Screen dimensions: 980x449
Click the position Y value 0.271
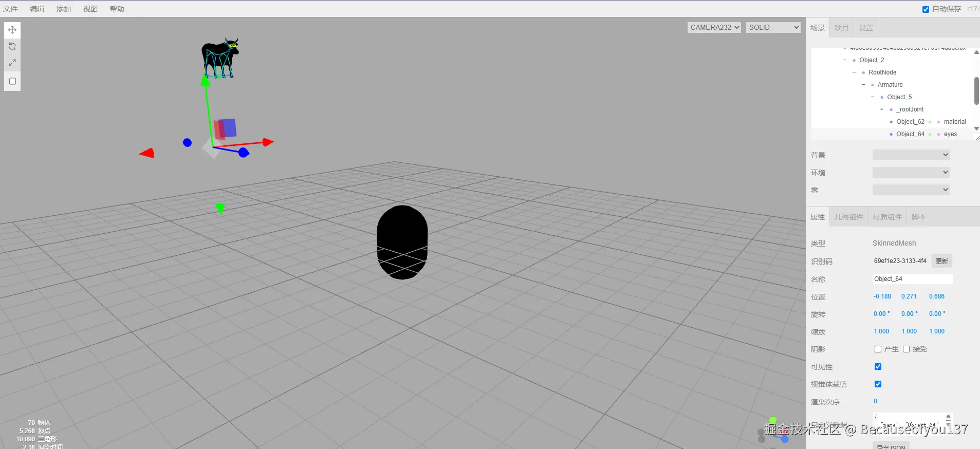pyautogui.click(x=909, y=296)
